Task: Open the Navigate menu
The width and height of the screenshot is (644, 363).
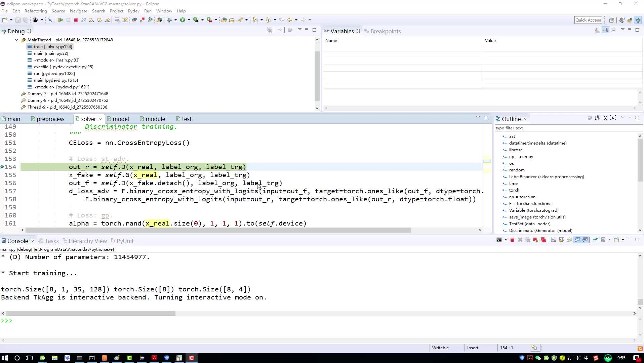Action: [78, 11]
